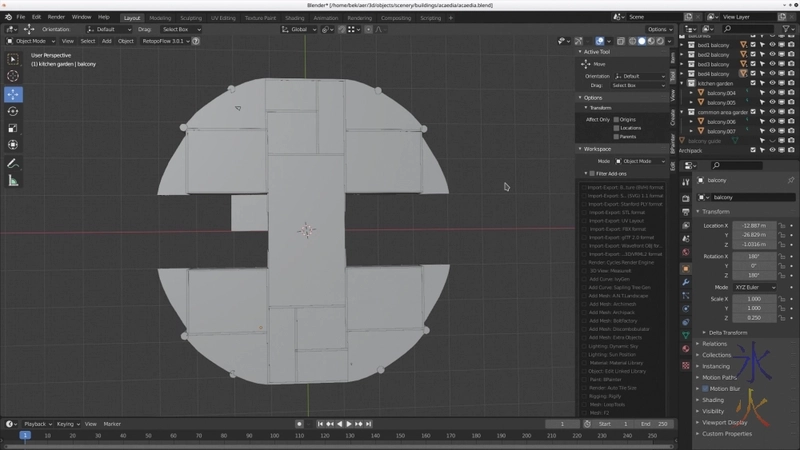Viewport: 800px width, 450px height.
Task: Pick the Annotate pencil tool
Action: [13, 163]
